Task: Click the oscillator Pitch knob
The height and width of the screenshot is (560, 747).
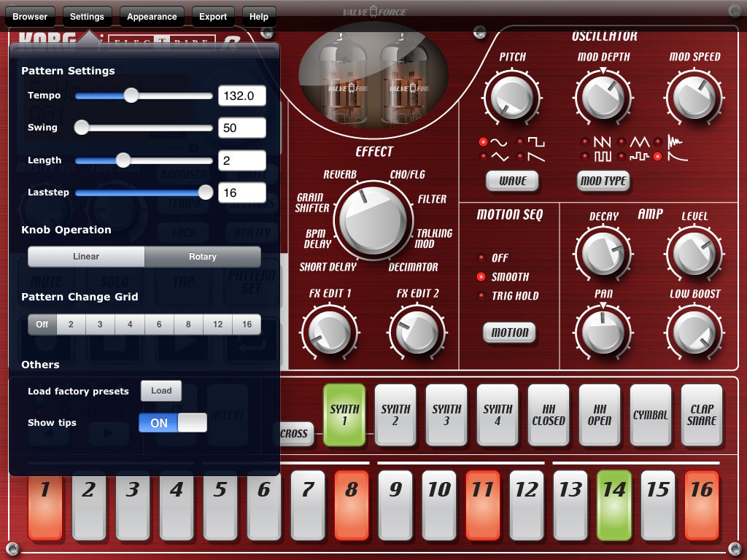Action: [x=511, y=98]
